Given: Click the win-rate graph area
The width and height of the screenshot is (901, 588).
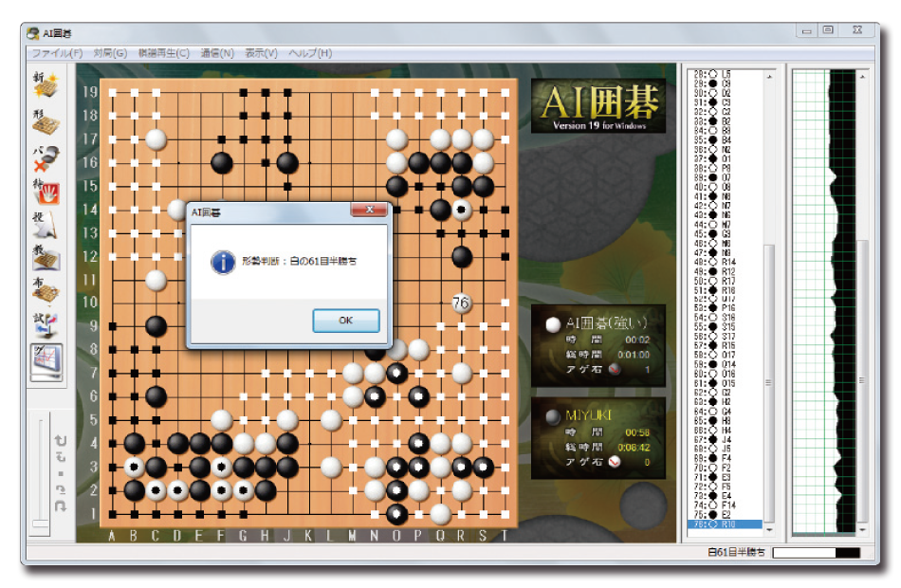Looking at the screenshot, I should (824, 303).
